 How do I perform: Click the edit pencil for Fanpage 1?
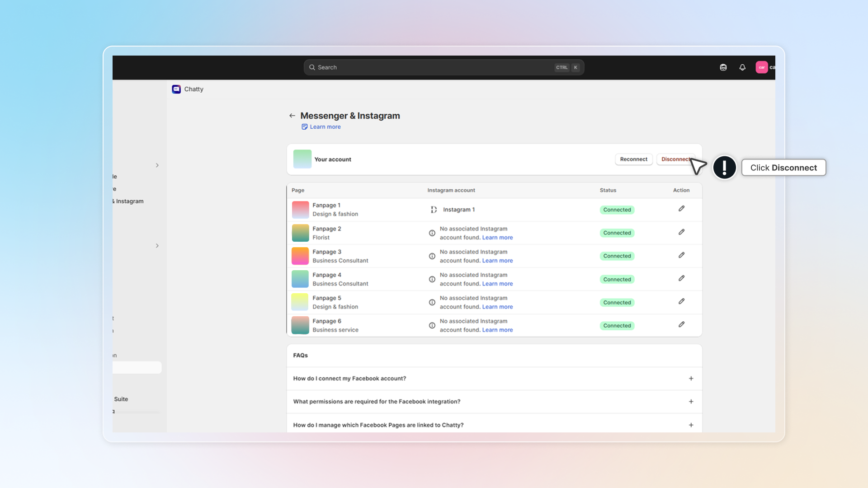click(x=681, y=209)
